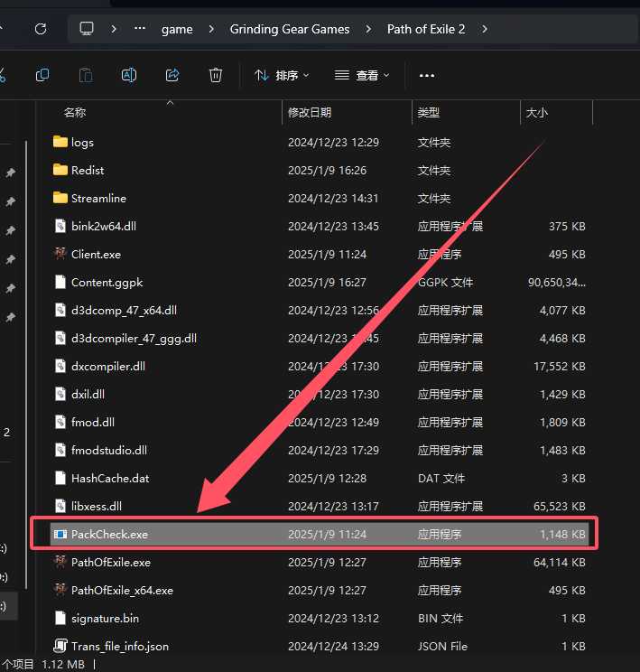Click the logs folder name
Viewport: 640px width, 672px height.
coord(82,143)
